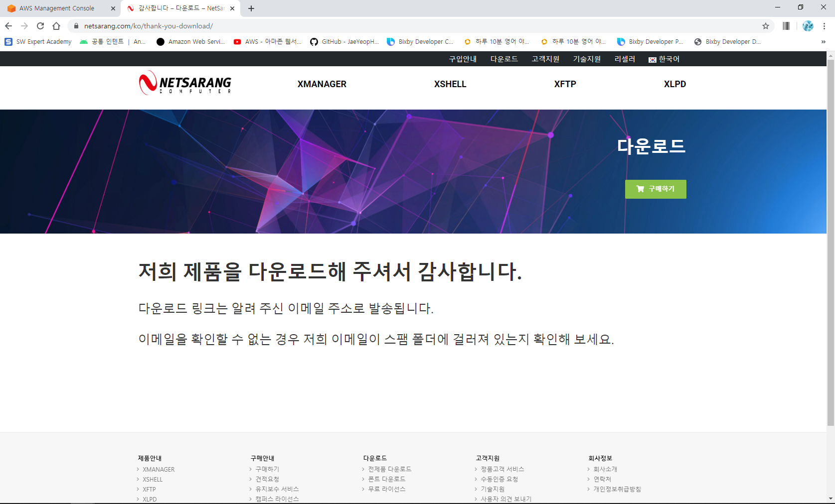Screen dimensions: 835x504
Task: Open footer 구매하기 link
Action: [x=267, y=469]
